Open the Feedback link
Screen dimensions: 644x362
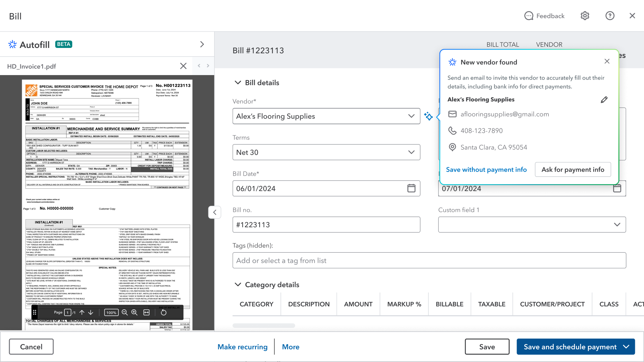544,16
